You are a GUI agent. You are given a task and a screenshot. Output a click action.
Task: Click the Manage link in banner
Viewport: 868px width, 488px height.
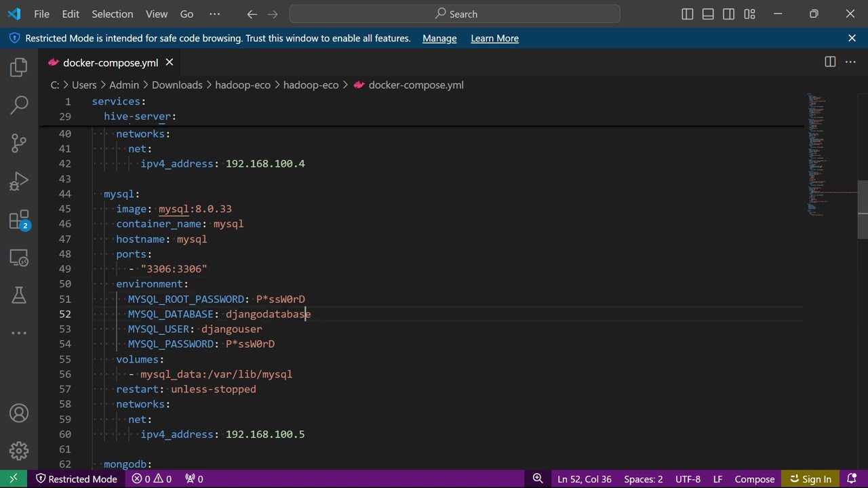439,38
